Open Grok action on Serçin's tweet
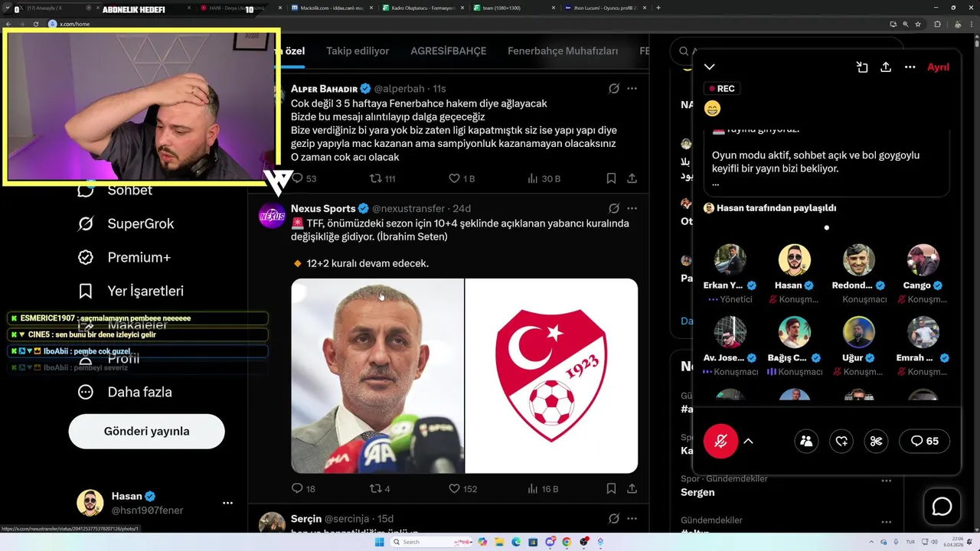The image size is (980, 551). coord(613,519)
